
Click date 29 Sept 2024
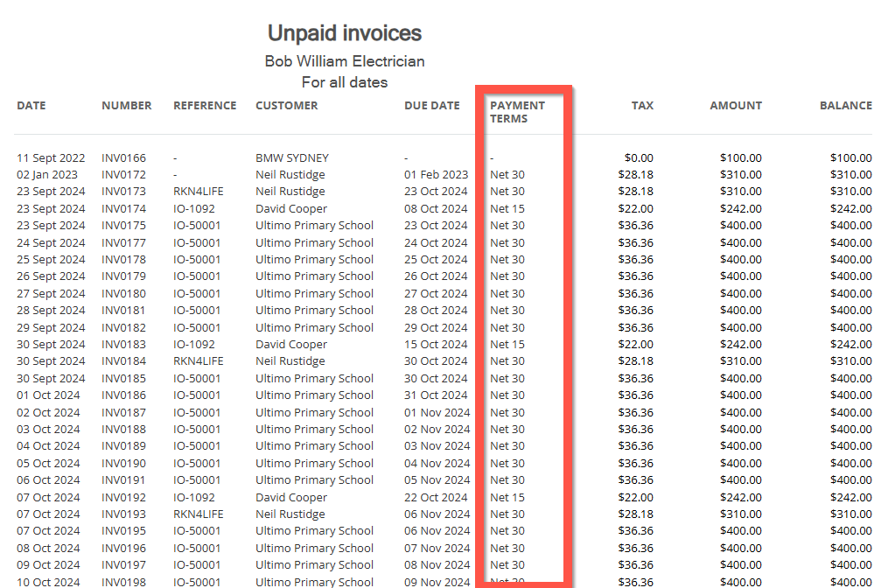click(51, 328)
